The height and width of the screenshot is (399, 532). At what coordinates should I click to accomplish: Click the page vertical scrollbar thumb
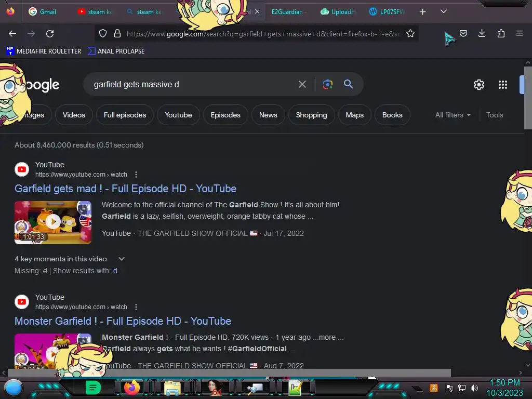528,98
